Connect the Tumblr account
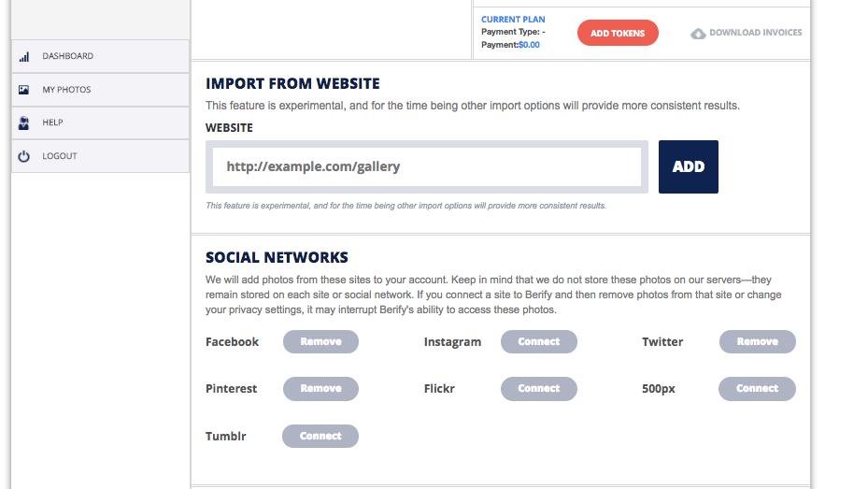Viewport: 868px width, 489px height. (x=320, y=436)
